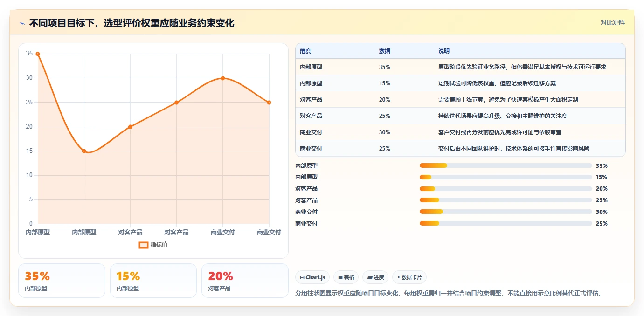Click the small icon beside the page title
The image size is (644, 316).
22,23
